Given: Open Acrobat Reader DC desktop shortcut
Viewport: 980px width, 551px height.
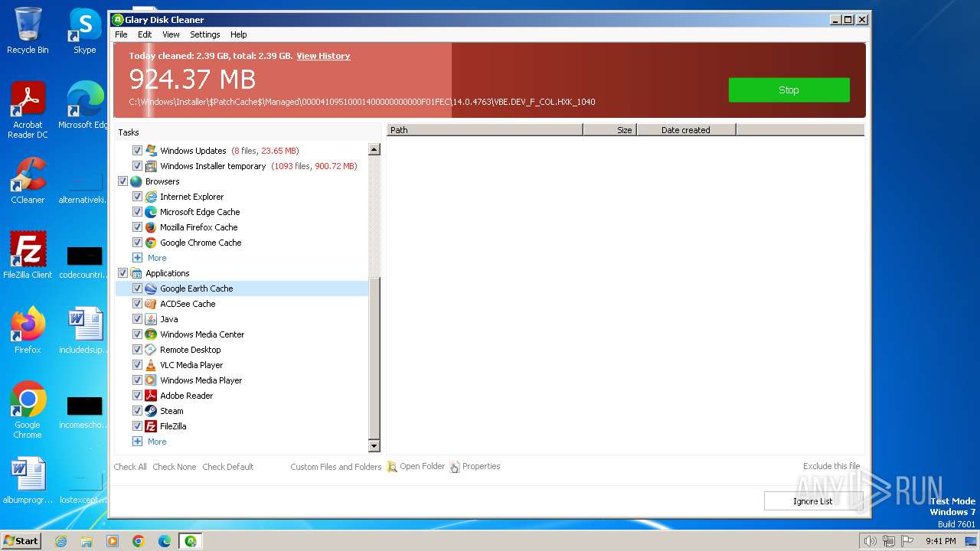Looking at the screenshot, I should click(28, 111).
